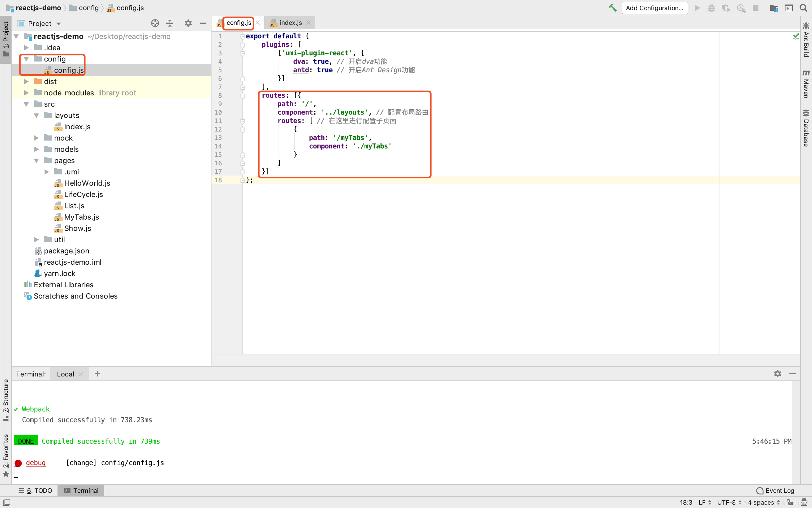Hide the Terminal panel minus icon
The image size is (812, 508).
coord(792,374)
